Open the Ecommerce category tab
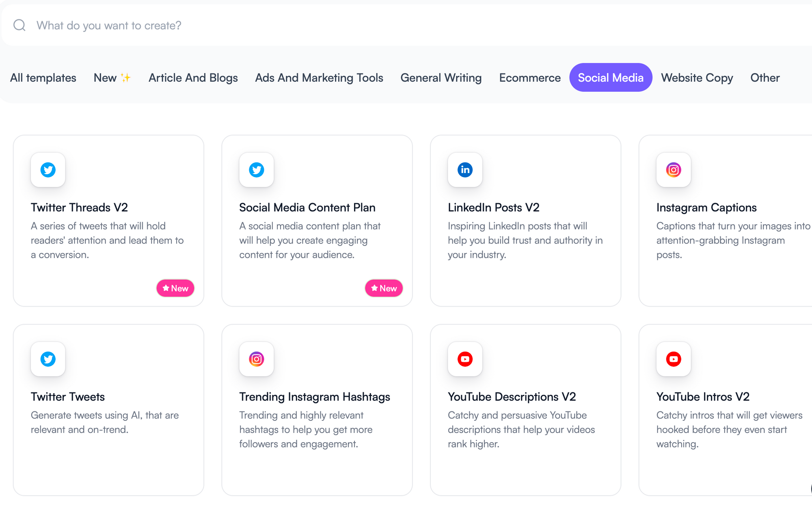 tap(530, 78)
